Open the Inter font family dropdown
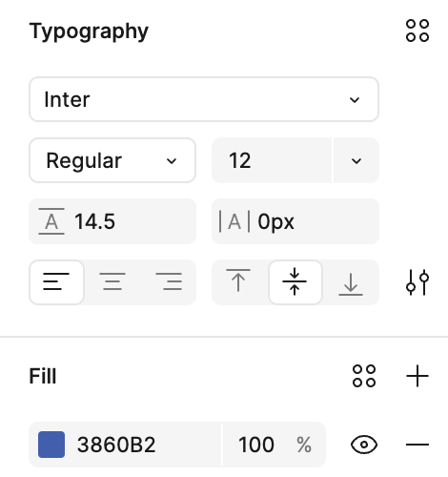The image size is (448, 477). (x=204, y=99)
